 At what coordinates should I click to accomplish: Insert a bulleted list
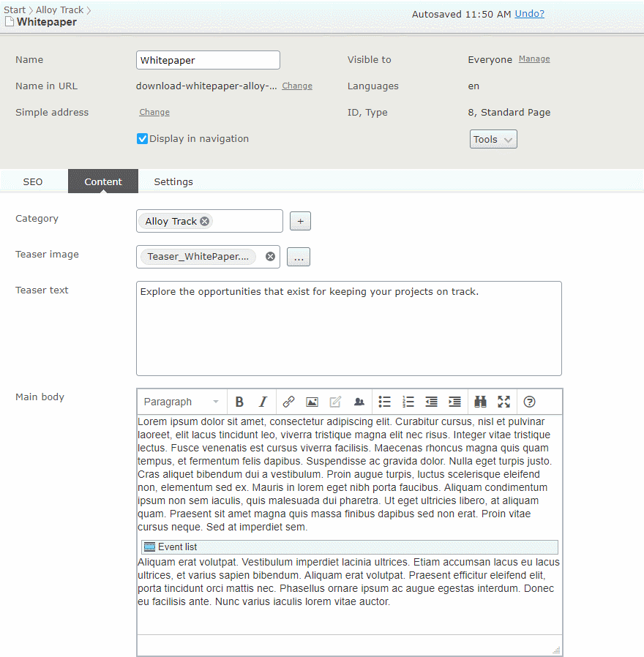pos(384,402)
